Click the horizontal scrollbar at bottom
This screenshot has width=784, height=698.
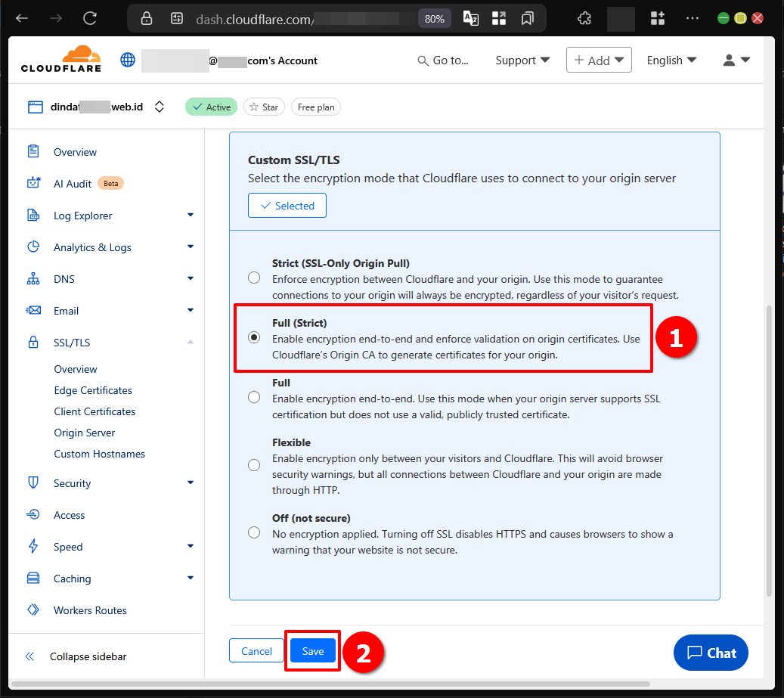click(330, 684)
